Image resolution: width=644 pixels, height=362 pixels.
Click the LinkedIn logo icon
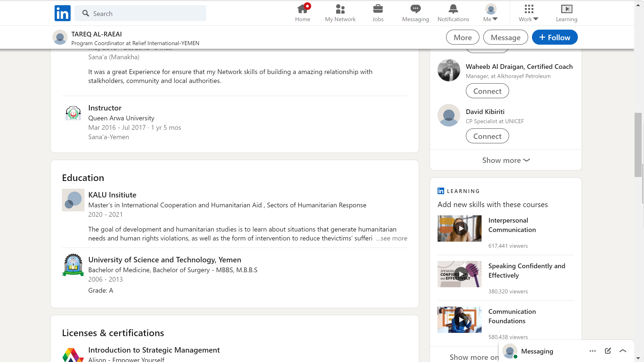coord(63,13)
